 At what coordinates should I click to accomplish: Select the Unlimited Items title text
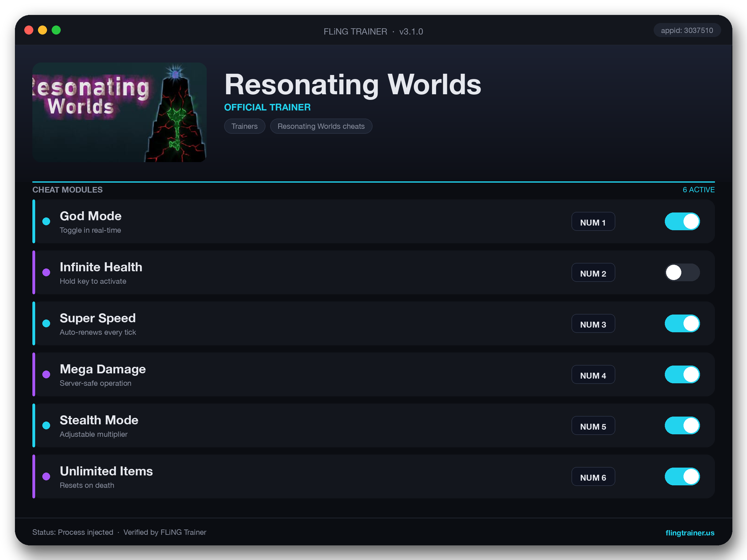106,471
